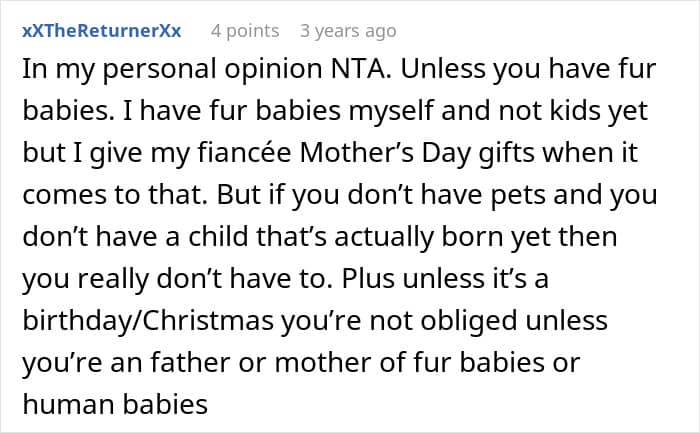This screenshot has height=433, width=700.
Task: Open the xXTheReturnerXx user profile link
Action: [102, 31]
